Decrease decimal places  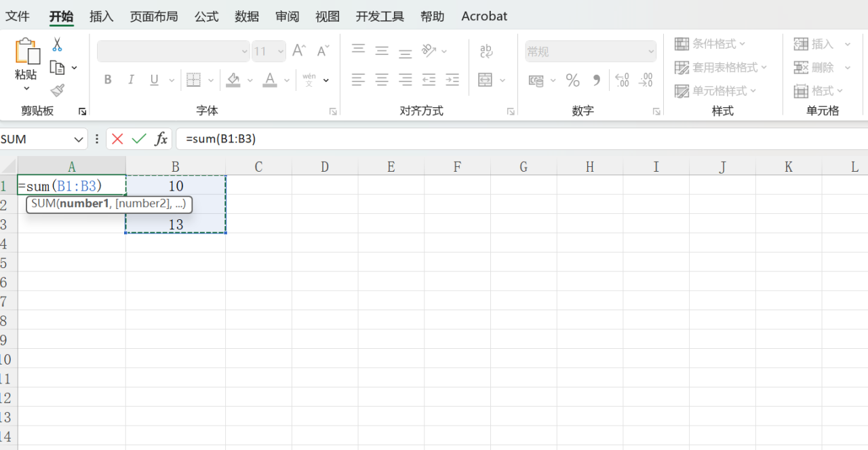[646, 81]
